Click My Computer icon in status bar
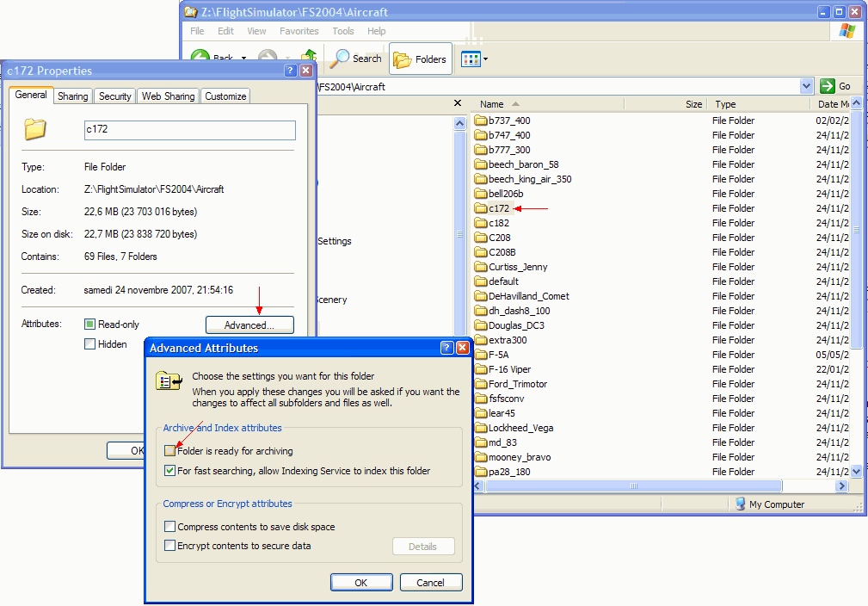 [x=740, y=504]
